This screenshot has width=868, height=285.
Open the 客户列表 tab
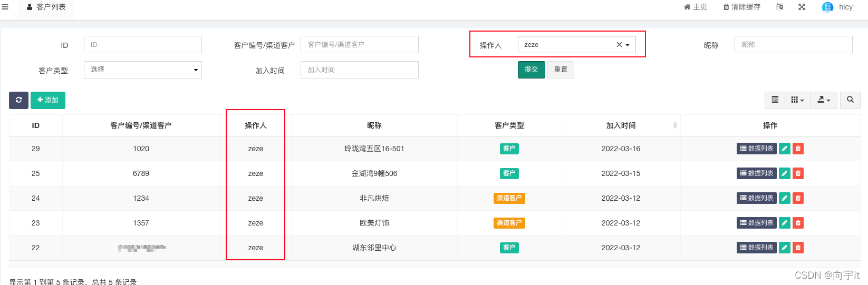tap(46, 7)
